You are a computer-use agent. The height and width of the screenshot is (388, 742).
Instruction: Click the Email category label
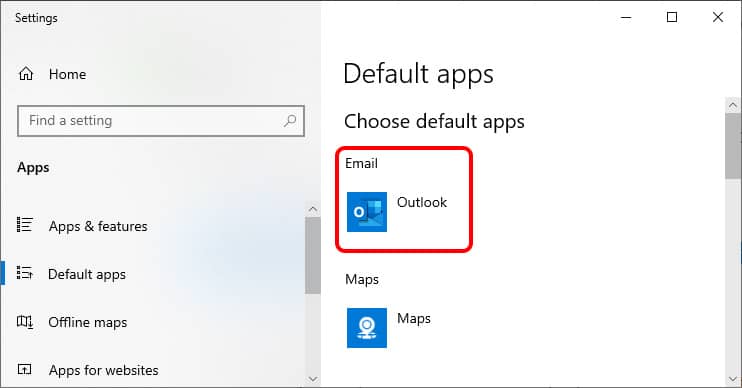pos(362,163)
